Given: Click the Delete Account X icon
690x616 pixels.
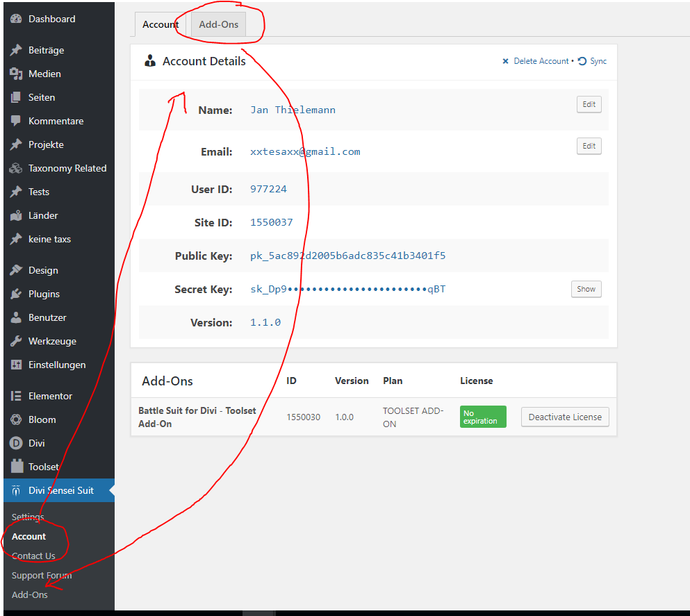Looking at the screenshot, I should click(x=506, y=61).
